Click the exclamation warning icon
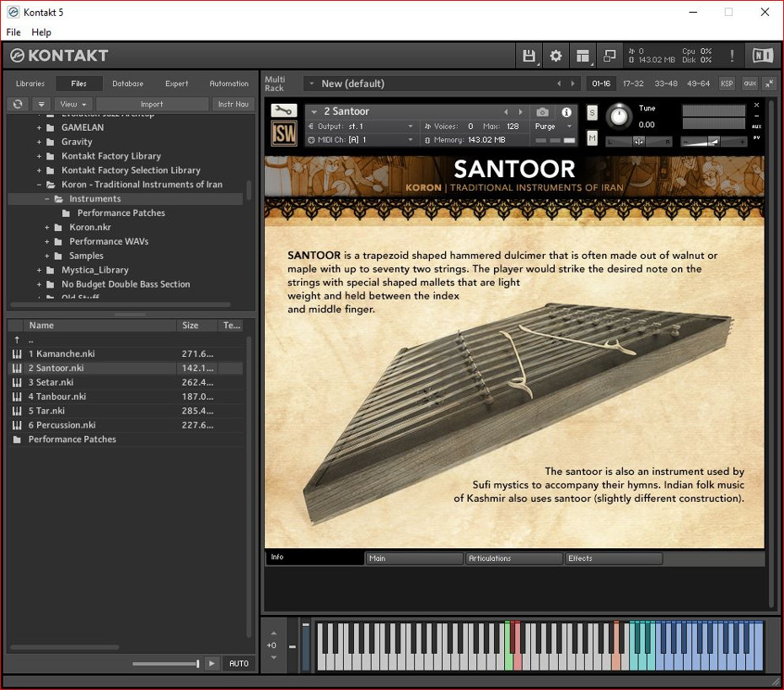784x690 pixels. pos(732,56)
